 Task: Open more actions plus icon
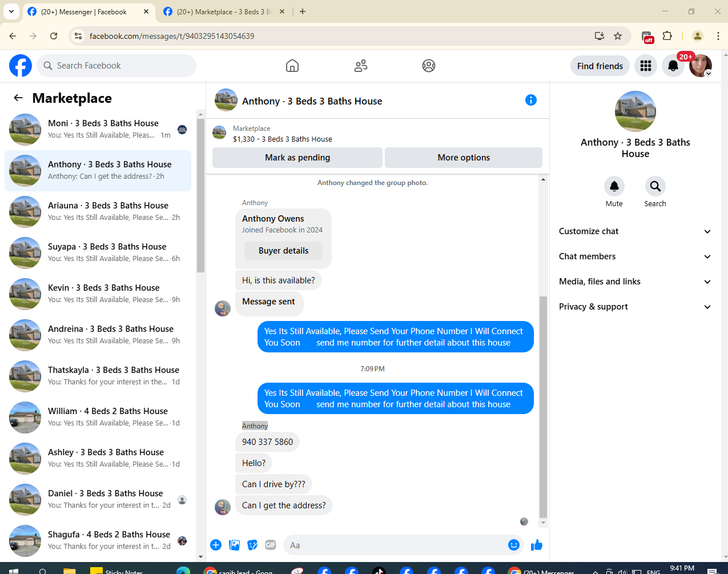pos(216,545)
